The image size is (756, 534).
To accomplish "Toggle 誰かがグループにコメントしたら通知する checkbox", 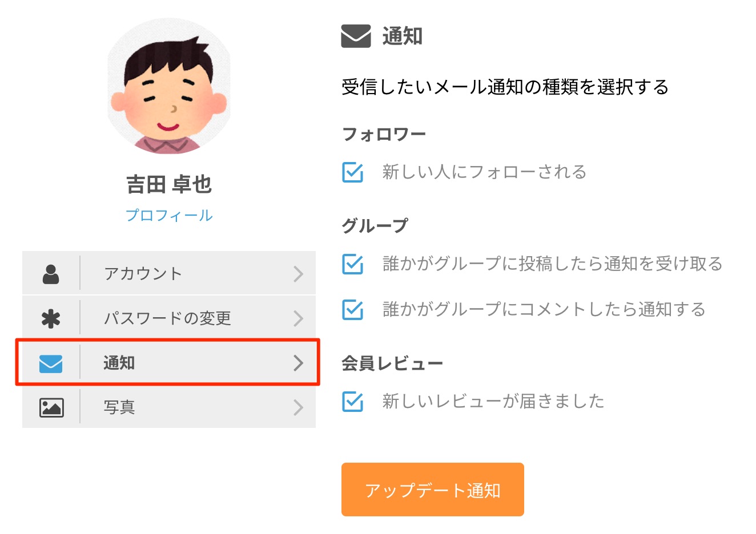I will coord(353,310).
